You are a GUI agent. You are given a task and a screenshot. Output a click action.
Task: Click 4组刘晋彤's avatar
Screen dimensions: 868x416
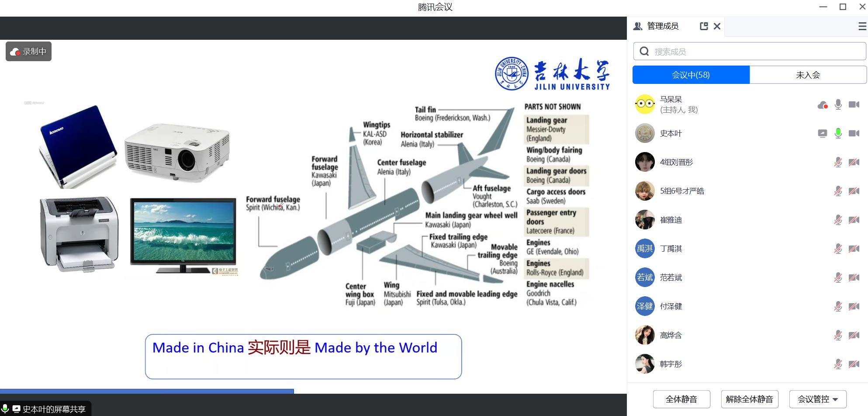pos(645,162)
